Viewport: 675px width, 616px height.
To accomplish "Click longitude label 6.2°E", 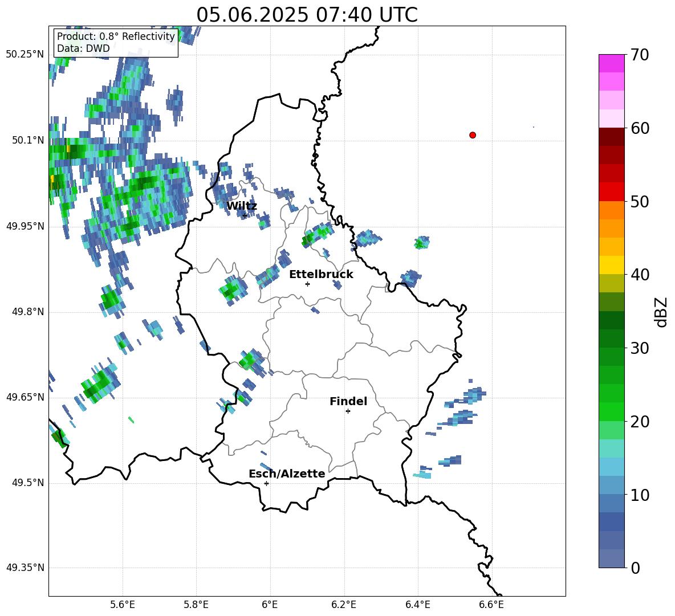I will tap(344, 605).
